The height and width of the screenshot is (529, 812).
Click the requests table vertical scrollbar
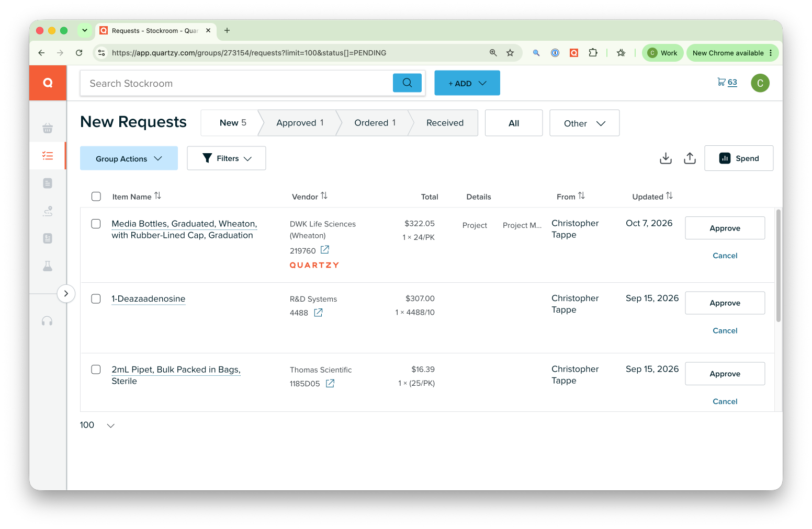tap(779, 266)
